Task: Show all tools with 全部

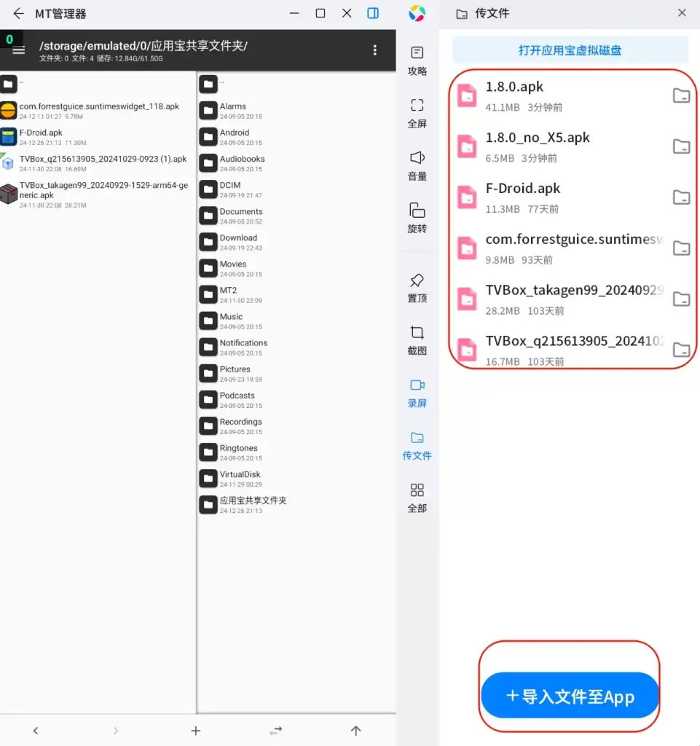Action: tap(417, 498)
